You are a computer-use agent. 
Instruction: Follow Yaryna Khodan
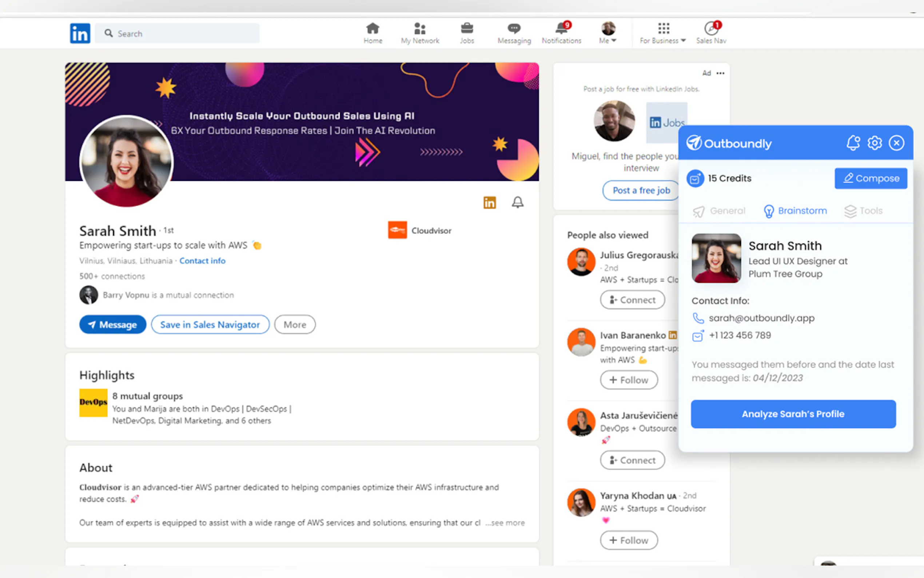[629, 540]
